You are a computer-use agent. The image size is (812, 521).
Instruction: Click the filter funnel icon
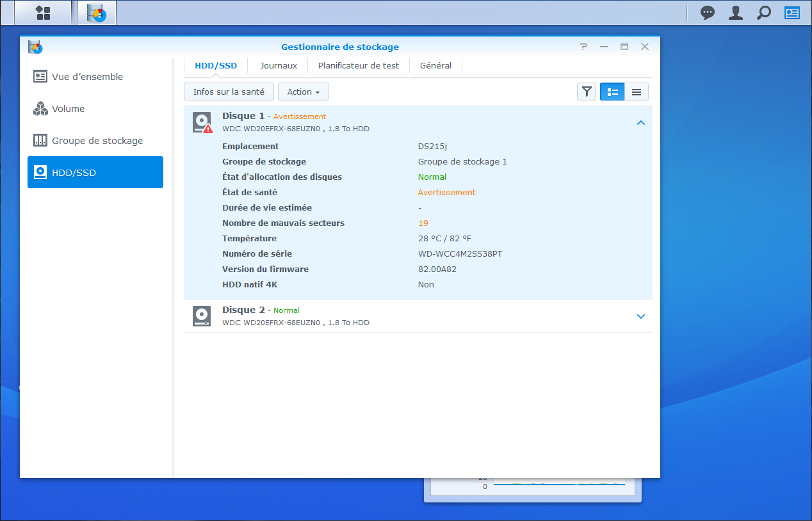(586, 92)
